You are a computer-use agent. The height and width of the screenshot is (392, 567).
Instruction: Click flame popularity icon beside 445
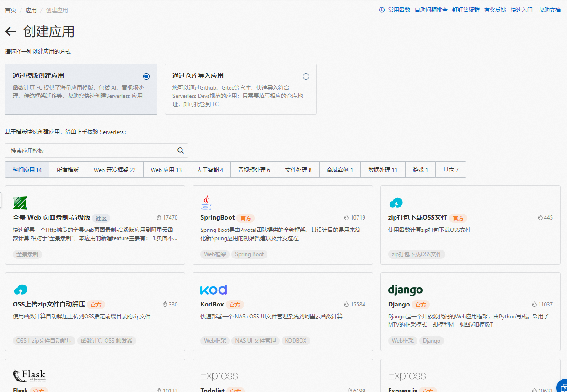[540, 218]
